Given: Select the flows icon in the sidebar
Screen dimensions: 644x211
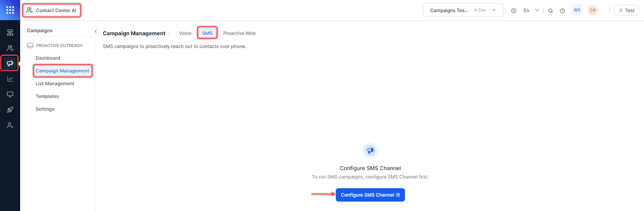Looking at the screenshot, I should click(10, 32).
